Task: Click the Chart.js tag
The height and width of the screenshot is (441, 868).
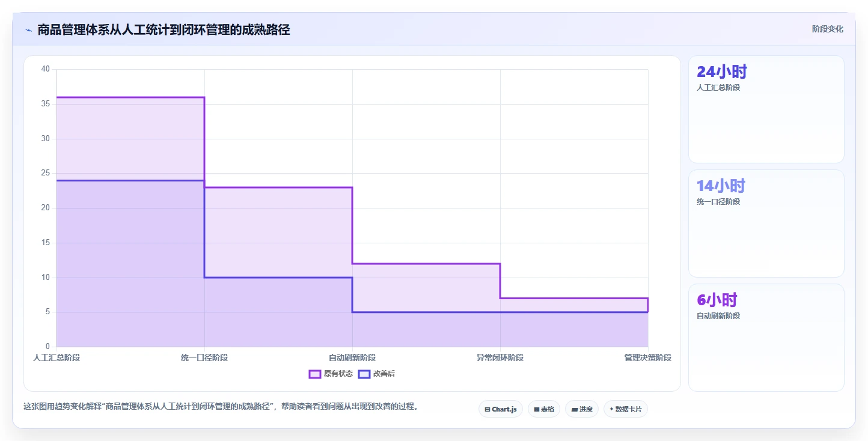Action: pyautogui.click(x=501, y=409)
